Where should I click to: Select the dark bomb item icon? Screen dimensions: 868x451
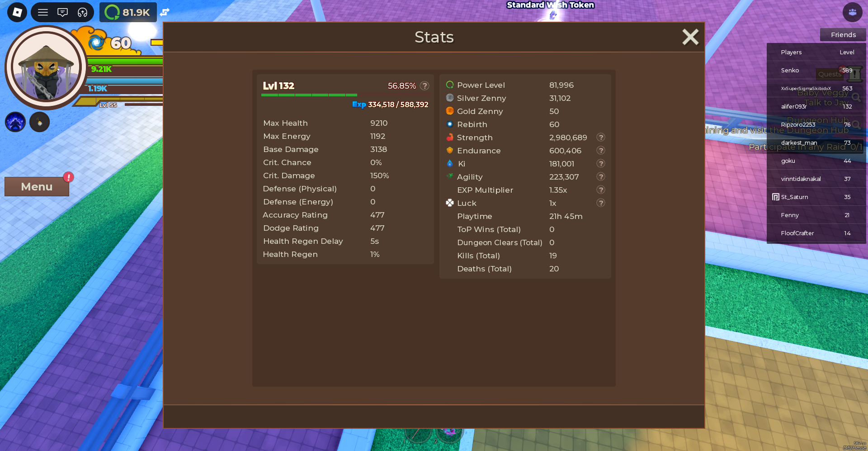tap(40, 122)
